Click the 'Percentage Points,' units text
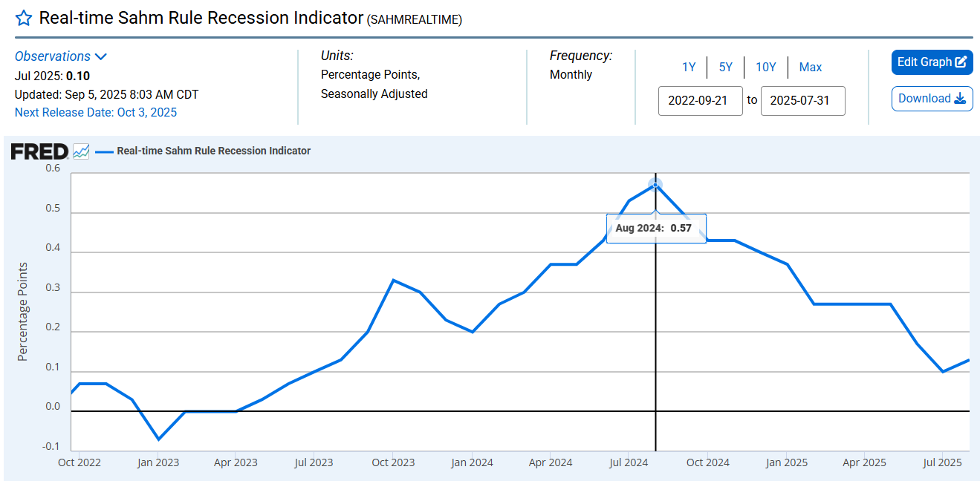 pos(370,75)
